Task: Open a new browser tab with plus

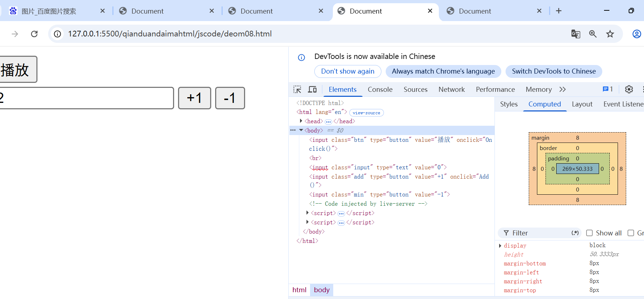Action: point(559,11)
